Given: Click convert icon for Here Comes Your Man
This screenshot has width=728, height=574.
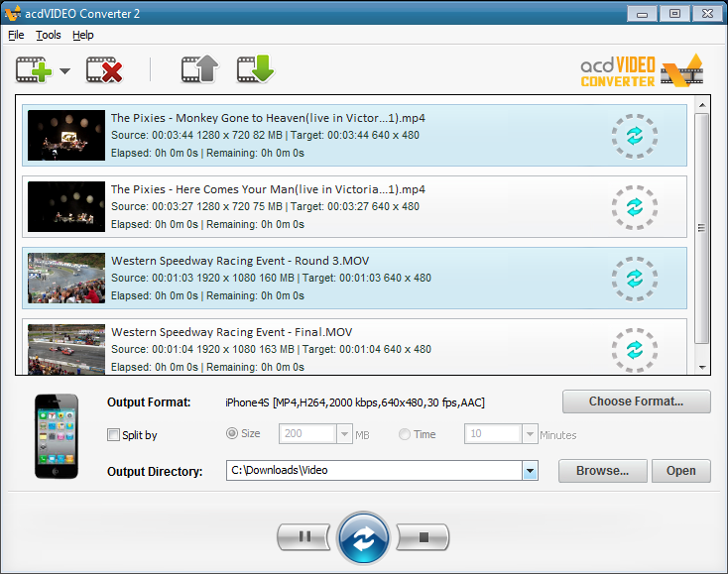Looking at the screenshot, I should click(x=634, y=207).
